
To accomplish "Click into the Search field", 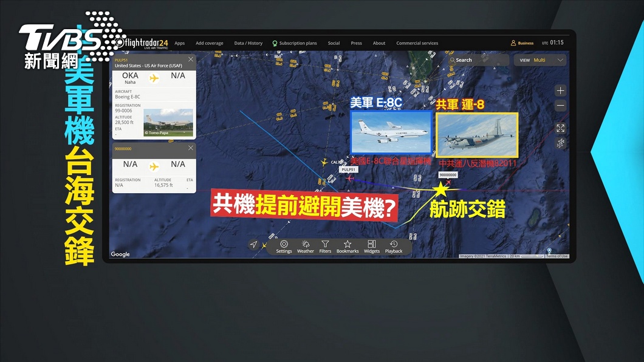I will tap(479, 60).
